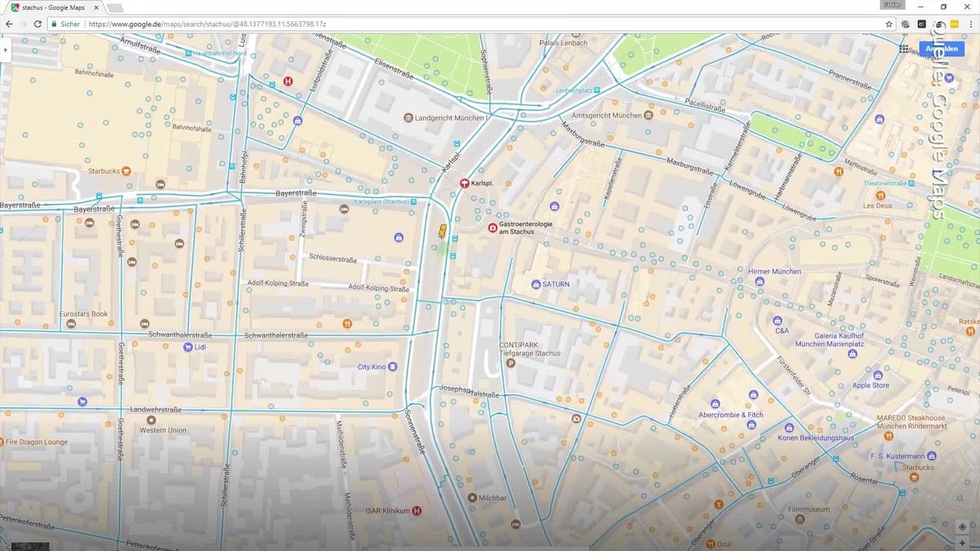Click MAREDO Steakhouse München Rindermarkt label
This screenshot has width=980, height=551.
(x=912, y=422)
